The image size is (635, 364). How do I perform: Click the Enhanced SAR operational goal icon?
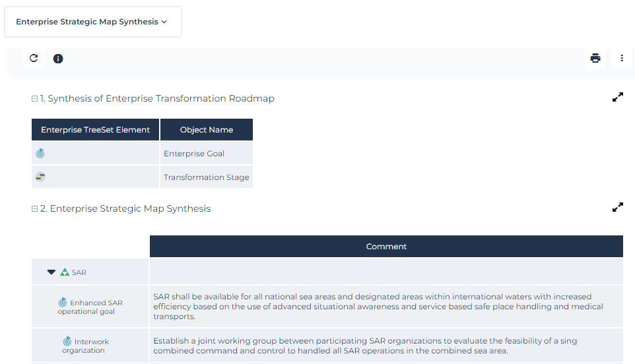[x=63, y=302]
